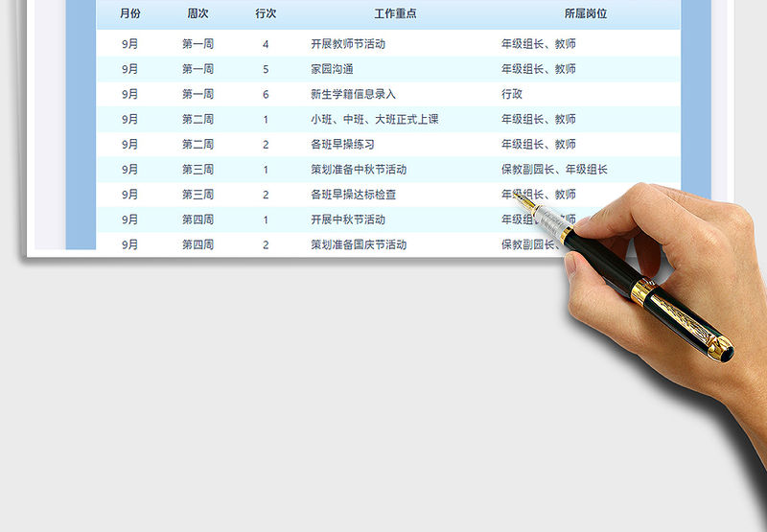Select 第二周 cell in 各班早操练习 row

(198, 144)
